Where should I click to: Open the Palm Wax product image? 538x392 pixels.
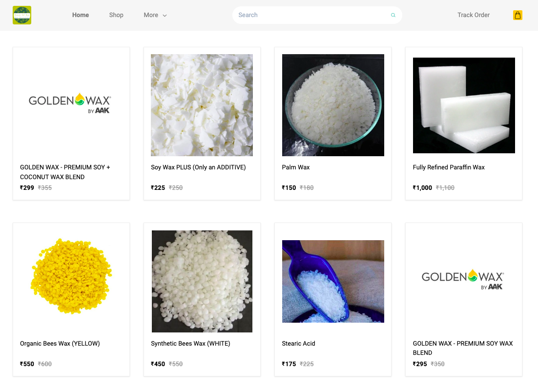point(333,105)
